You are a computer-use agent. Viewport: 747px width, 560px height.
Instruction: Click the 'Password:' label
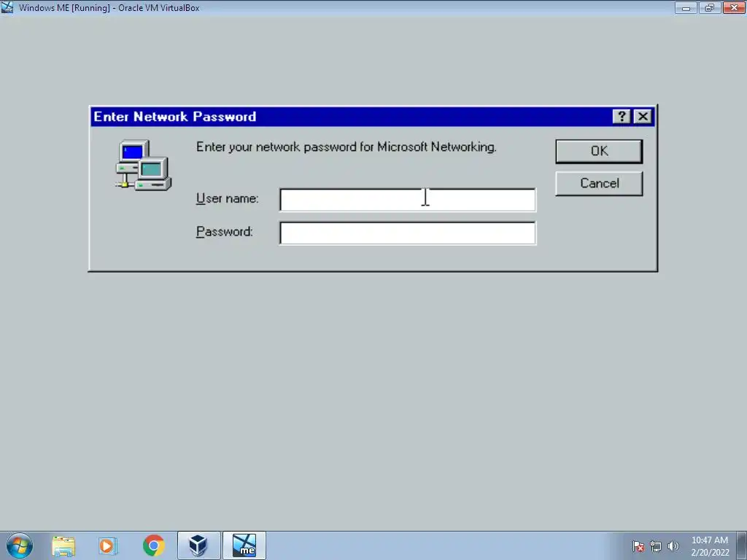pyautogui.click(x=225, y=232)
